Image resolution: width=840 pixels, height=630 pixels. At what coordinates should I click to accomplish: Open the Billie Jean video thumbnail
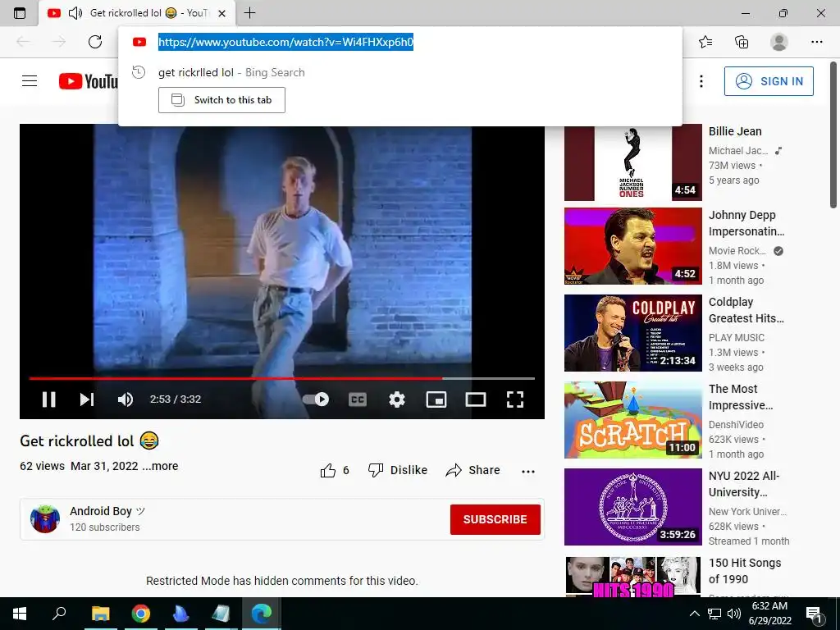[x=632, y=162]
